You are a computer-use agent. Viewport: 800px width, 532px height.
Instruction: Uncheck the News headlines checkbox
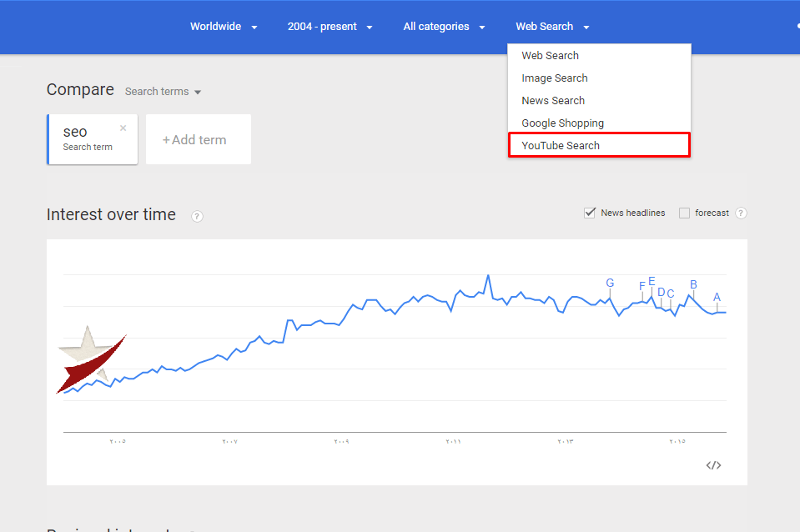(590, 213)
